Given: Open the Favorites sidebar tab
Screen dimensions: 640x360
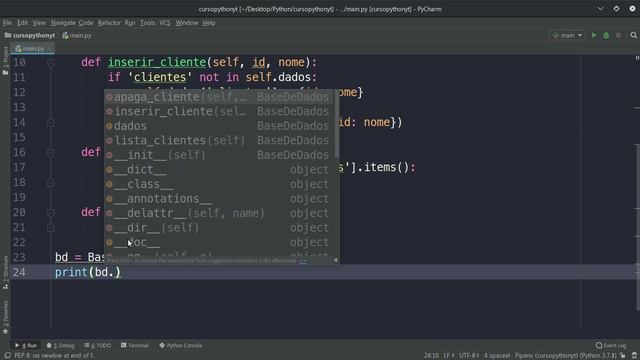Looking at the screenshot, I should [x=5, y=317].
